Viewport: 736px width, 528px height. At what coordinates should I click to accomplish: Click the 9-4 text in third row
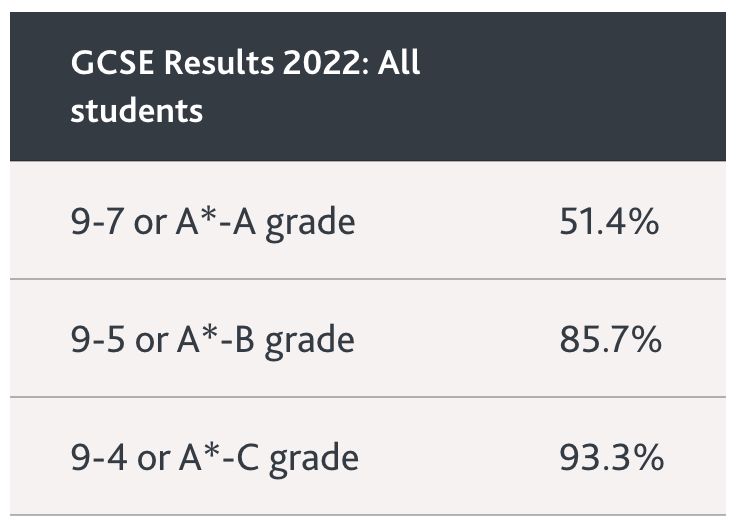pos(99,457)
